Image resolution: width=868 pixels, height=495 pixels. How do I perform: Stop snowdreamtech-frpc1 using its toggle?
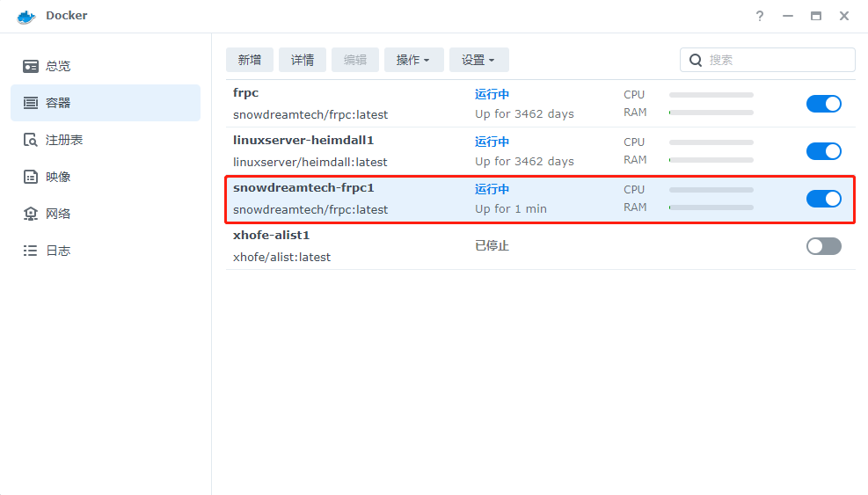click(x=823, y=199)
